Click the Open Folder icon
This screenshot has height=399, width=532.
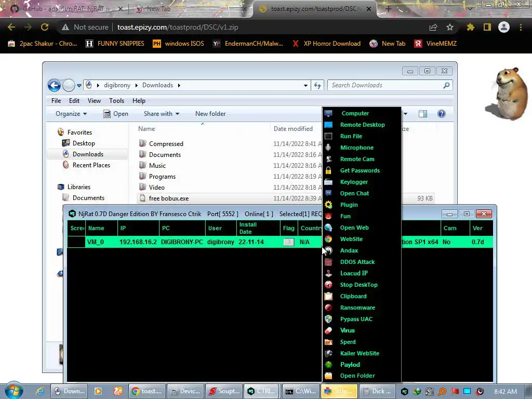coord(328,376)
